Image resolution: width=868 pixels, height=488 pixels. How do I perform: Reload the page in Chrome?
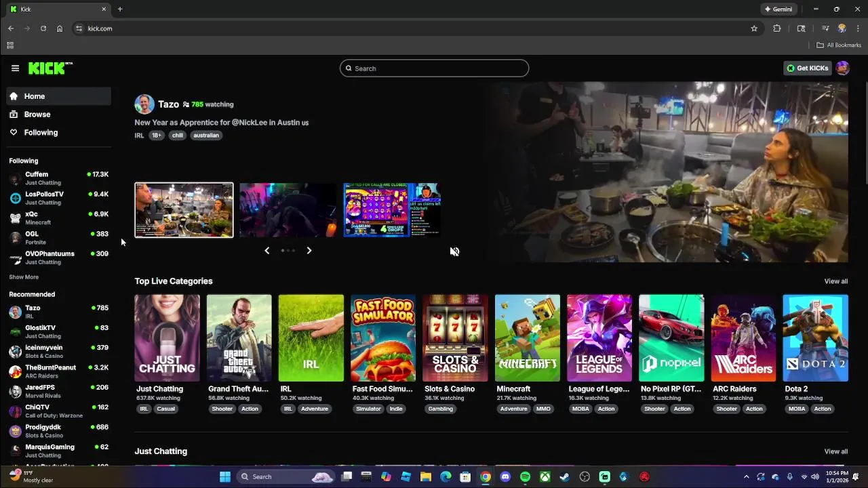point(43,28)
